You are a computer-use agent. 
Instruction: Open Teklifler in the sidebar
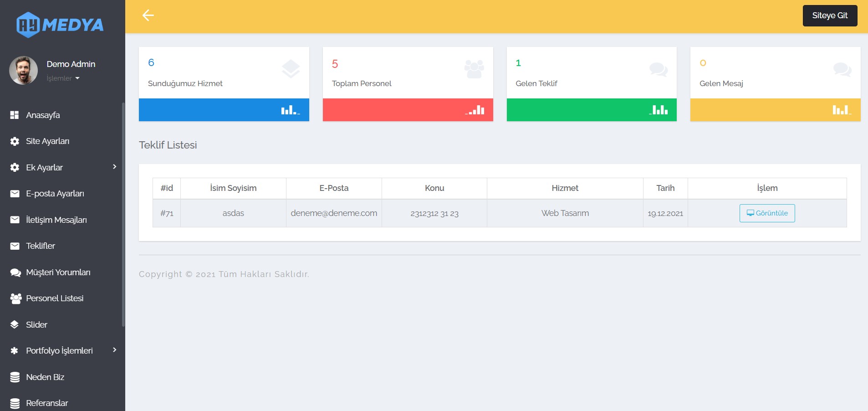(x=41, y=246)
